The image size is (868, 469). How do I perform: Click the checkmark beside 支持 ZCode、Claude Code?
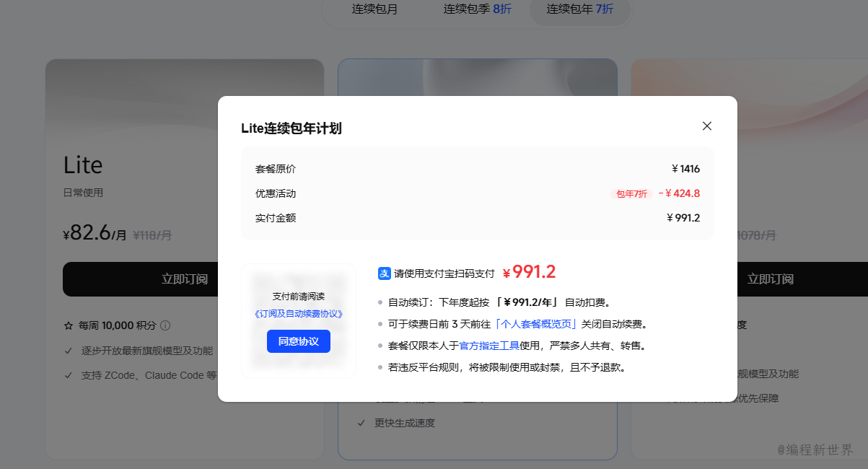(68, 375)
